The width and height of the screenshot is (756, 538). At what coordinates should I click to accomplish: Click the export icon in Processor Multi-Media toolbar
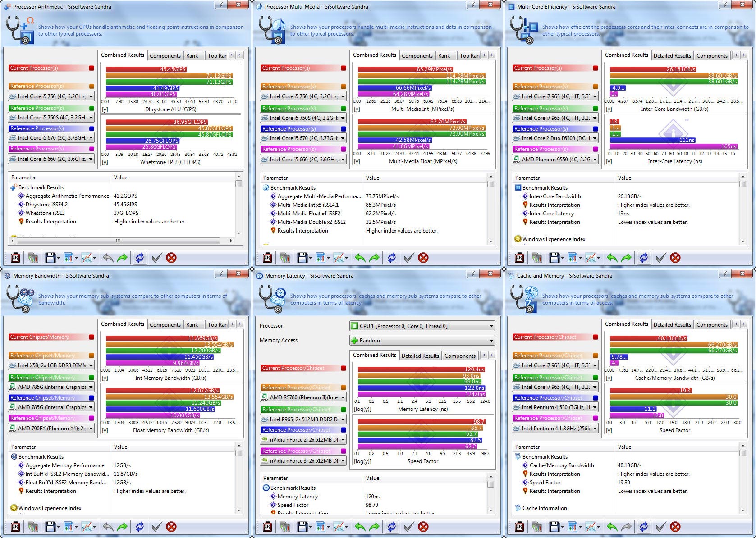coord(284,258)
